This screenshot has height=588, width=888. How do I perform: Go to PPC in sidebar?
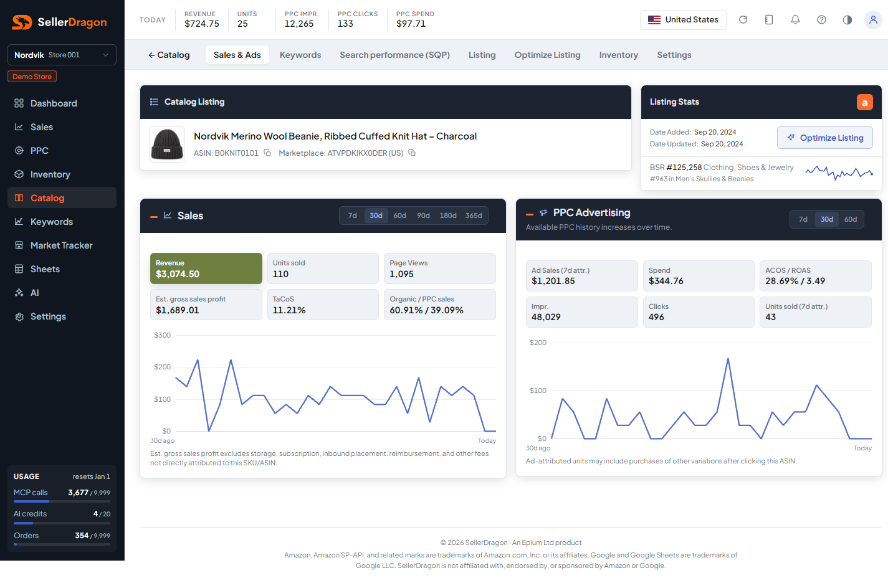click(x=62, y=151)
